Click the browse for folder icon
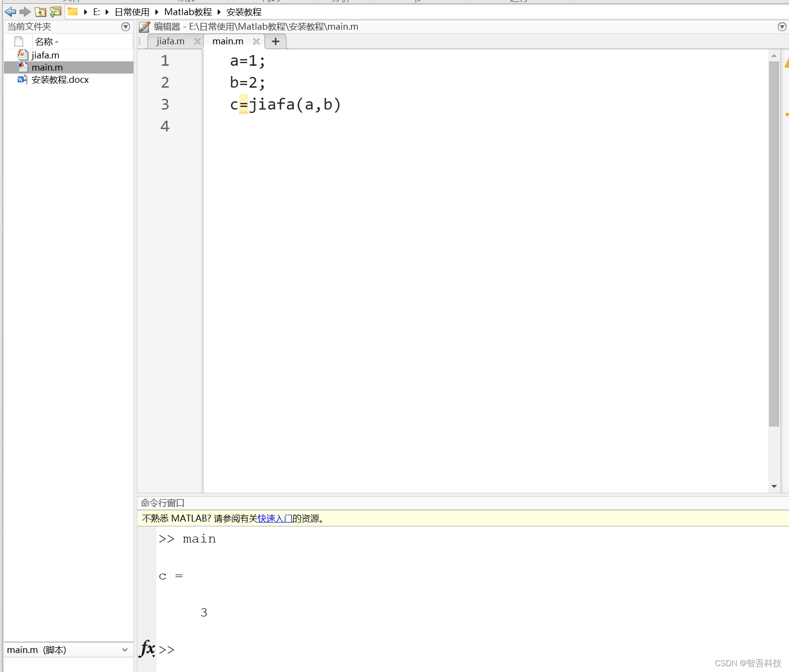The image size is (789, 672). click(55, 11)
